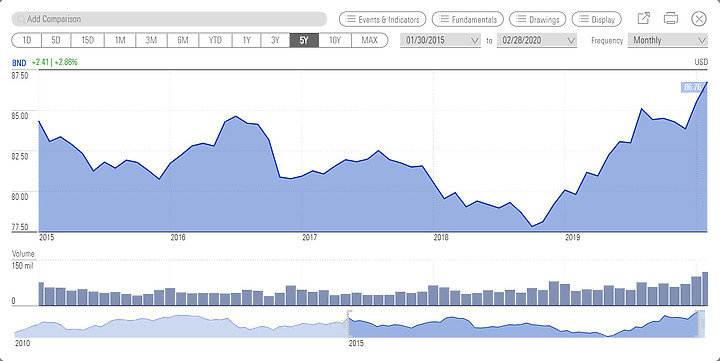Click the 82.50 price axis label

point(20,156)
